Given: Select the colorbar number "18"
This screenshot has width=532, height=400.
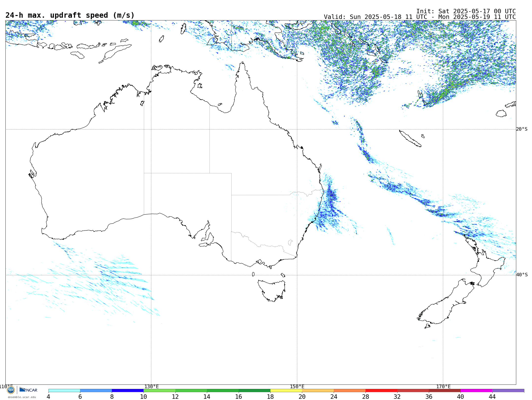Looking at the screenshot, I should pyautogui.click(x=270, y=397).
